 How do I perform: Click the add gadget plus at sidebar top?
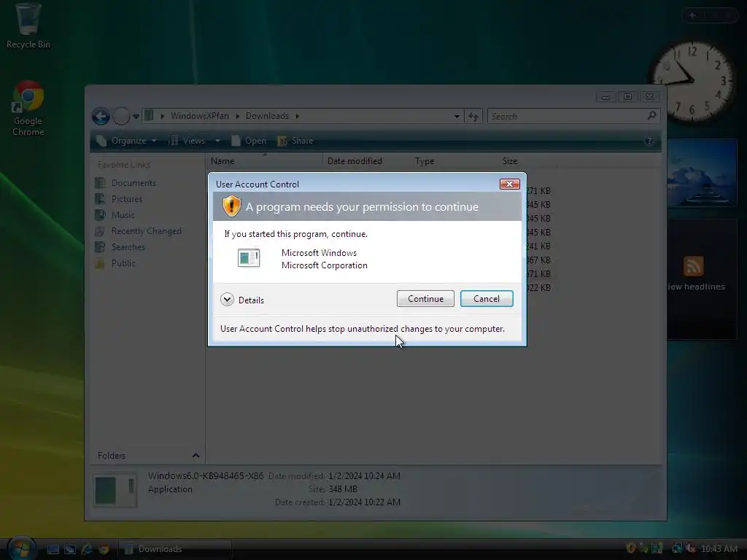pos(692,16)
